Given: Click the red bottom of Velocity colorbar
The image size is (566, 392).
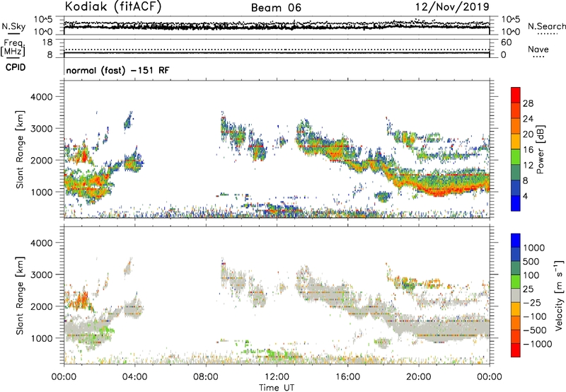Looking at the screenshot, I should click(516, 350).
